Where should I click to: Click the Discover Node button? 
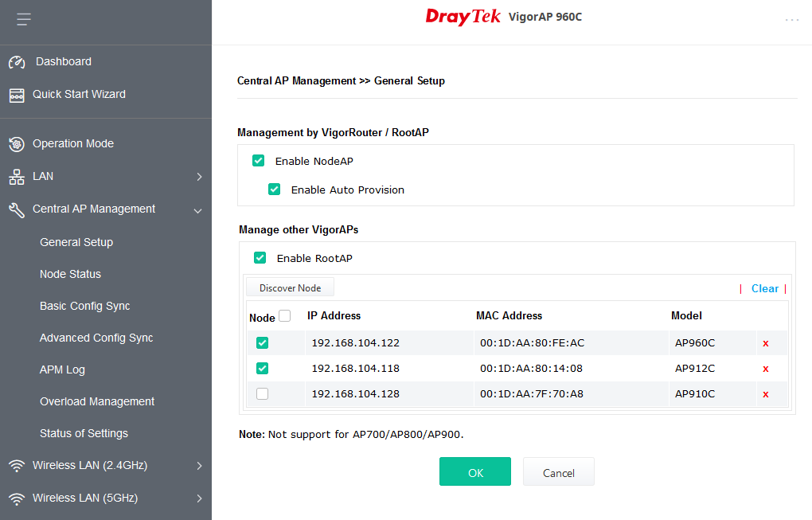pos(290,287)
